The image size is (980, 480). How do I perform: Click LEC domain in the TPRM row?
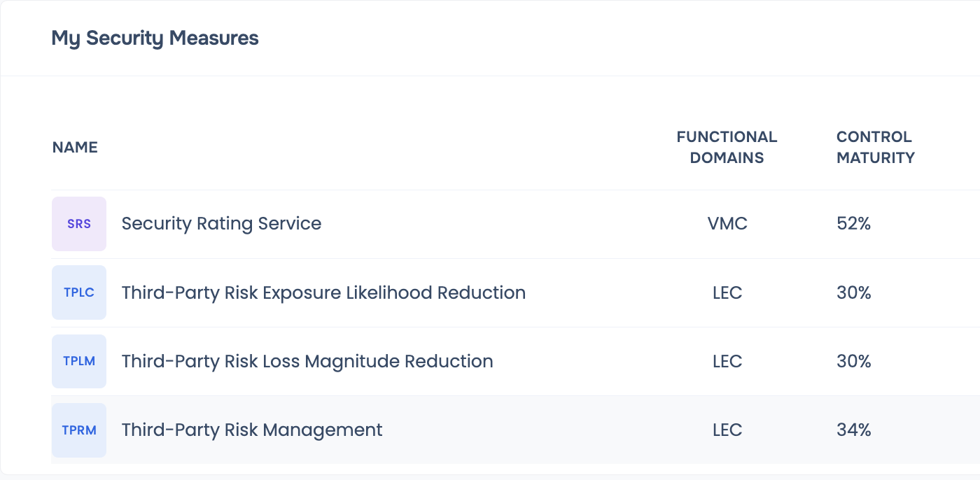coord(727,430)
